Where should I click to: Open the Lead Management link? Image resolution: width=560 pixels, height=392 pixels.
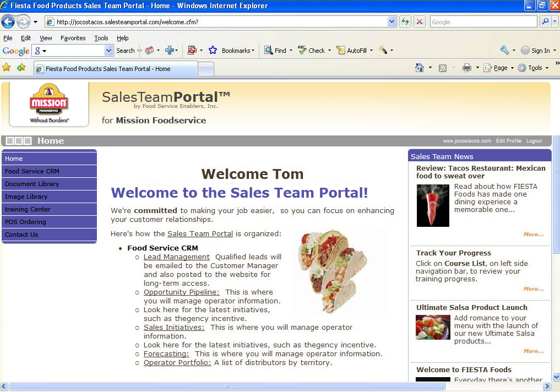176,257
